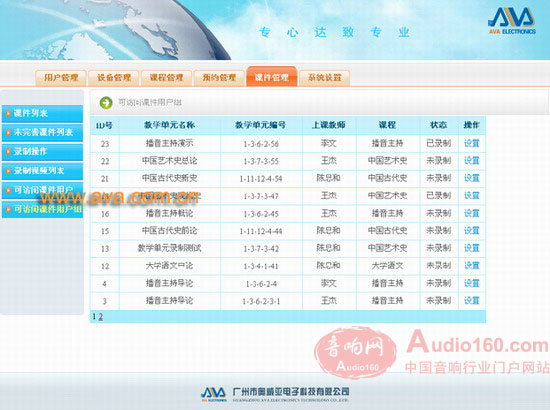Click the 教学单元名称 column header
The width and height of the screenshot is (550, 410).
tap(169, 125)
